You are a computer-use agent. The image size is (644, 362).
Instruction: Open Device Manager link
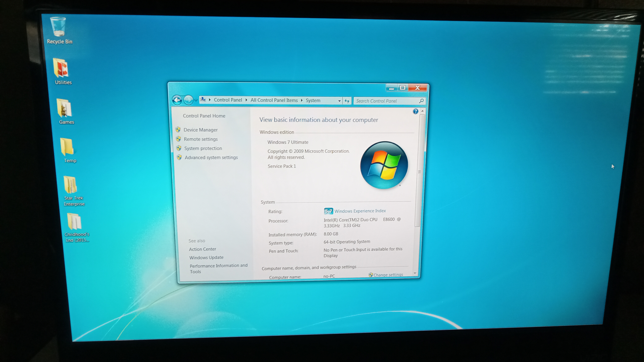tap(200, 130)
